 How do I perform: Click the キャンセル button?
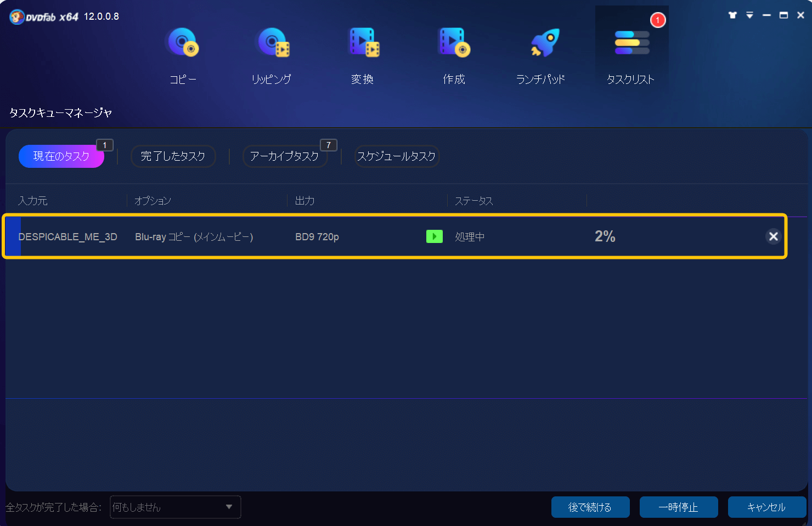[767, 507]
